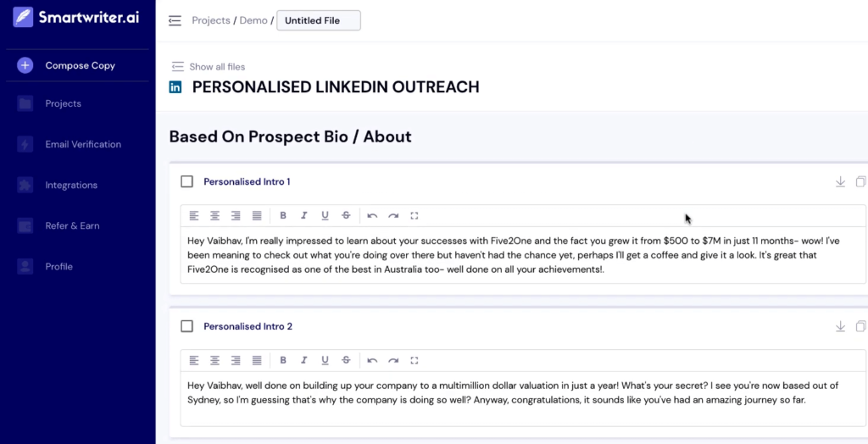Screen dimensions: 868x444
Task: Toggle italic in Personalised Intro 2 editor
Action: click(x=303, y=360)
